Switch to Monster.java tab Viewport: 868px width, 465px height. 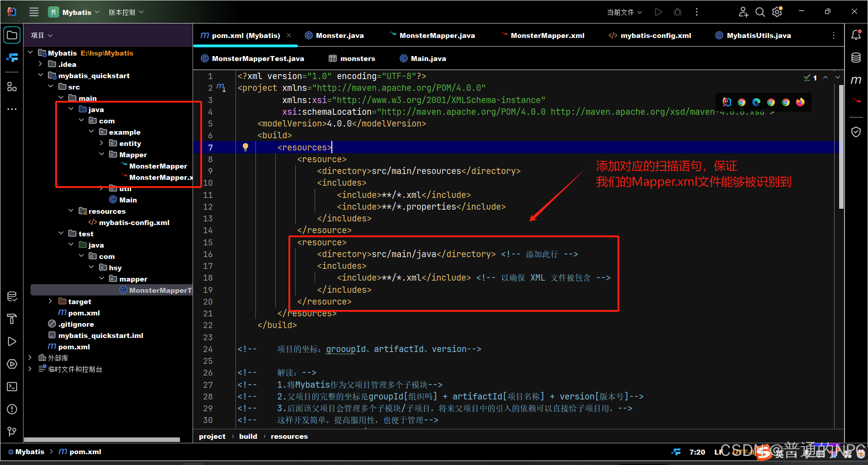(x=335, y=35)
